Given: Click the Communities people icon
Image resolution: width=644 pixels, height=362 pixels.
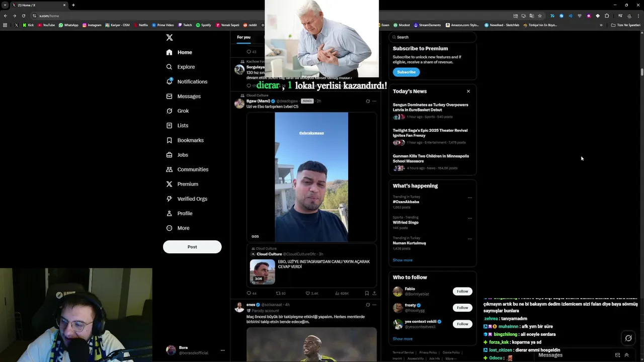Looking at the screenshot, I should point(169,169).
